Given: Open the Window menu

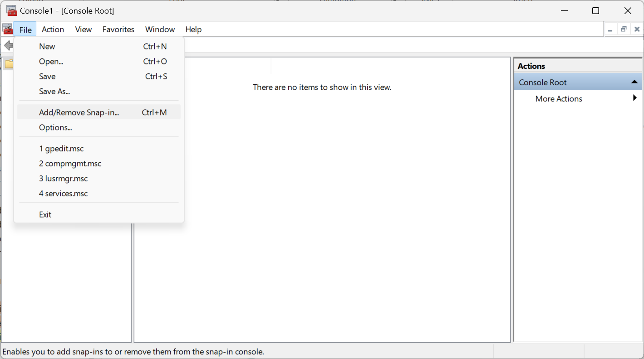Looking at the screenshot, I should 160,29.
